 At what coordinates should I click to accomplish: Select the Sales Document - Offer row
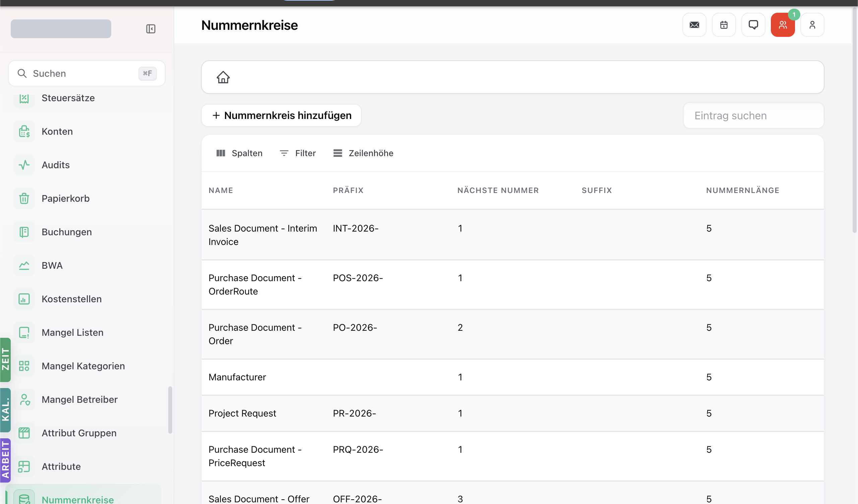click(512, 493)
